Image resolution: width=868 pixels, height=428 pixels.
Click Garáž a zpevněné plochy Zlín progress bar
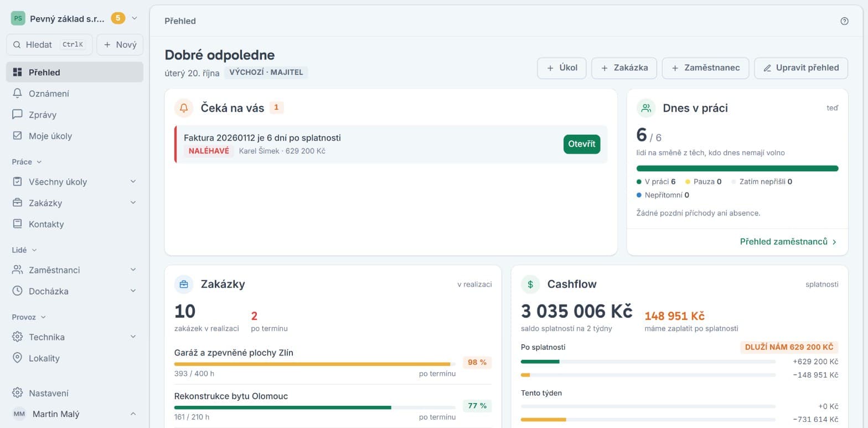coord(315,364)
